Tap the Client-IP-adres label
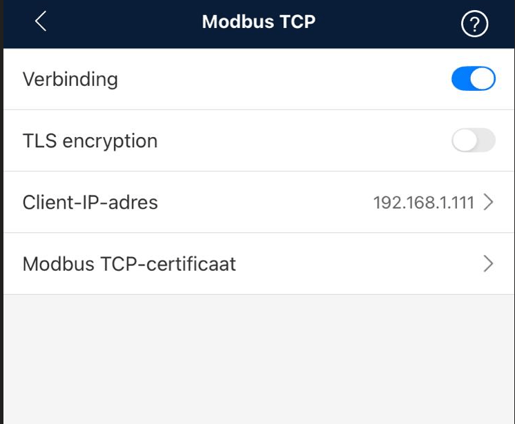Screen dimensions: 515x424 tap(90, 202)
